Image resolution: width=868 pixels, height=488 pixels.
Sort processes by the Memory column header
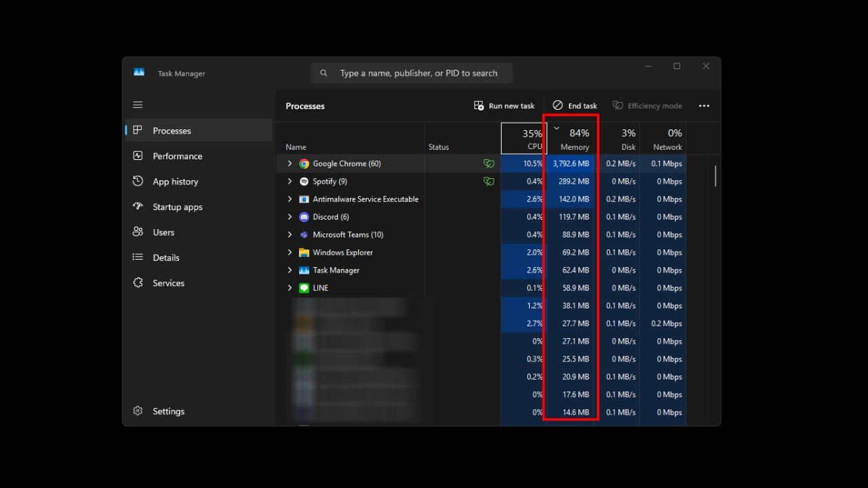(570, 138)
